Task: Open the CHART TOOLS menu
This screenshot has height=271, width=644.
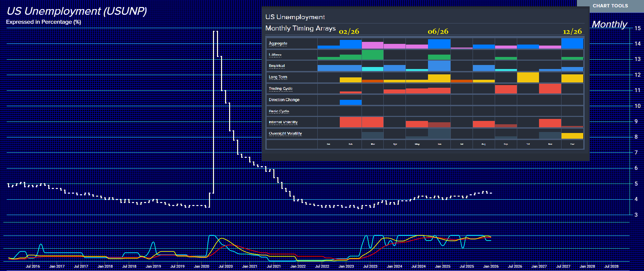Action: (x=610, y=6)
